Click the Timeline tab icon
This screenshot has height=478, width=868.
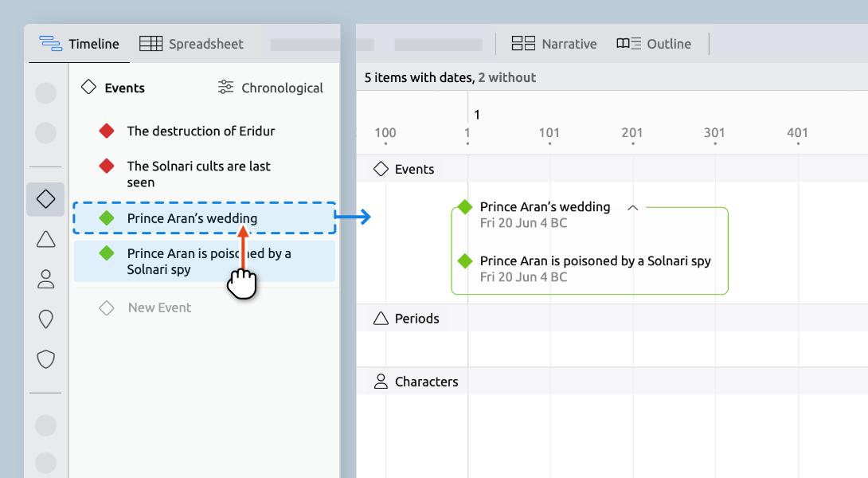pos(50,43)
